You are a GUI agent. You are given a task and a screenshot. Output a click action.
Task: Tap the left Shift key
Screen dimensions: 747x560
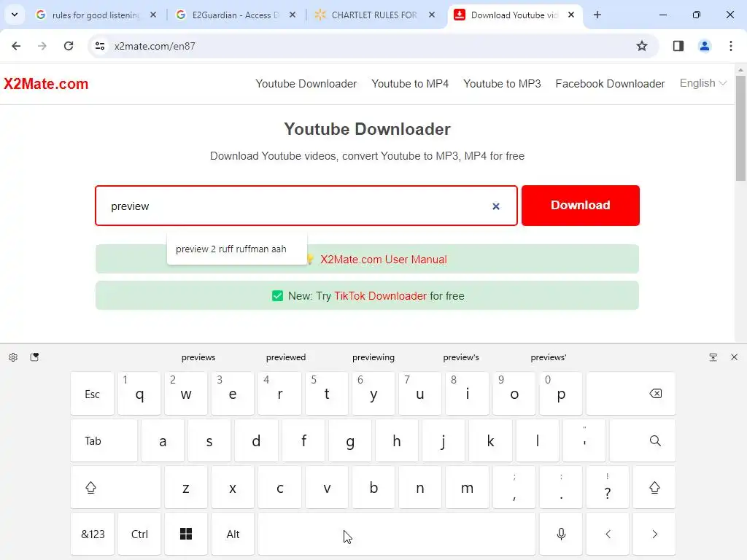click(116, 488)
